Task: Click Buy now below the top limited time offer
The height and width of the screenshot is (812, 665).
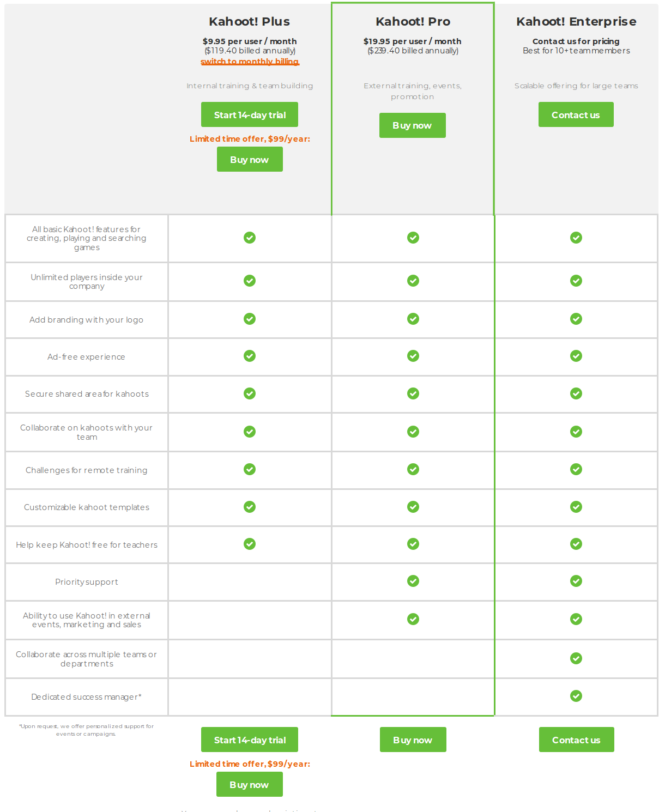Action: click(250, 160)
